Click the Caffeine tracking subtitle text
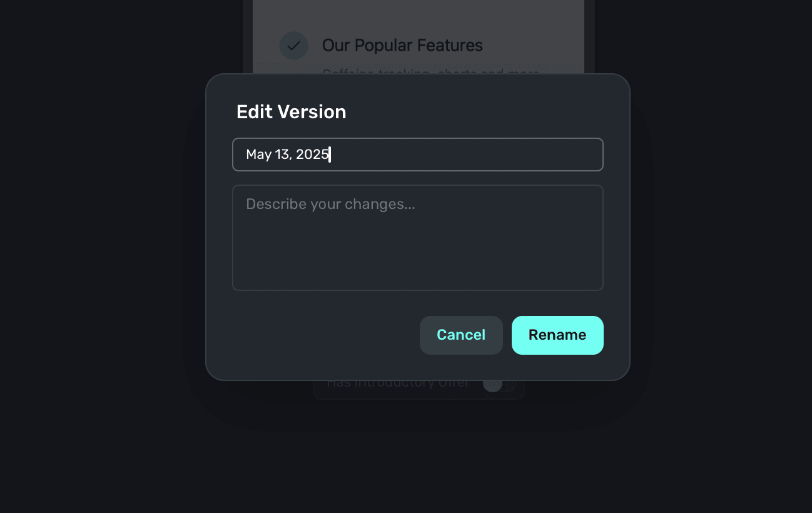The width and height of the screenshot is (812, 513). point(430,71)
